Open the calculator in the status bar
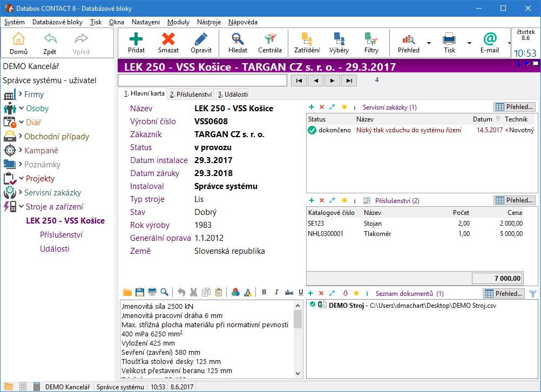The image size is (541, 392). click(x=36, y=387)
